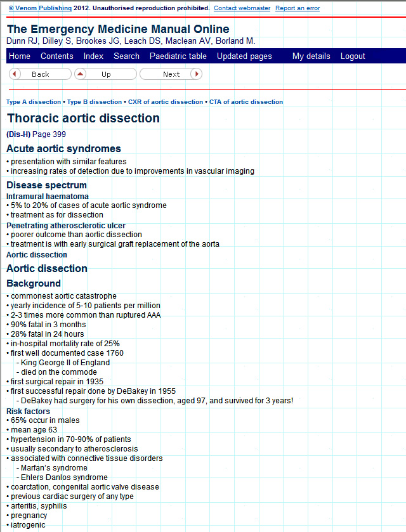This screenshot has height=532, width=406.
Task: Click '65% occur in males' bullet
Action: click(x=43, y=420)
